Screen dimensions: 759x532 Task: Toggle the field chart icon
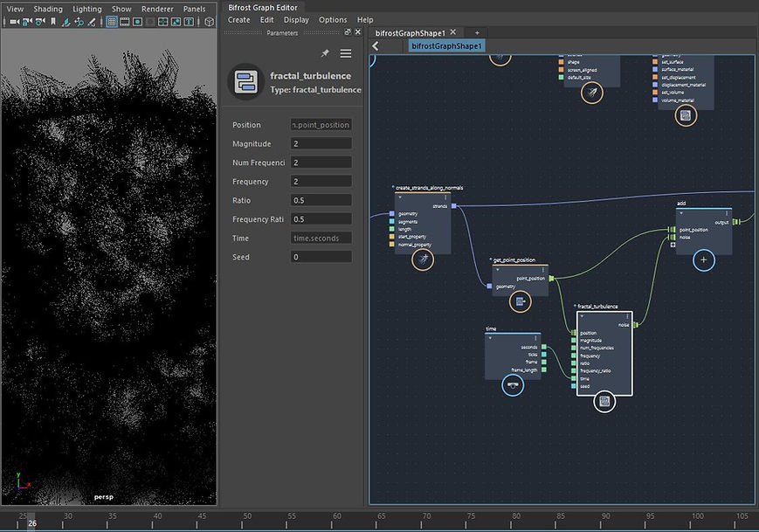pyautogui.click(x=163, y=22)
